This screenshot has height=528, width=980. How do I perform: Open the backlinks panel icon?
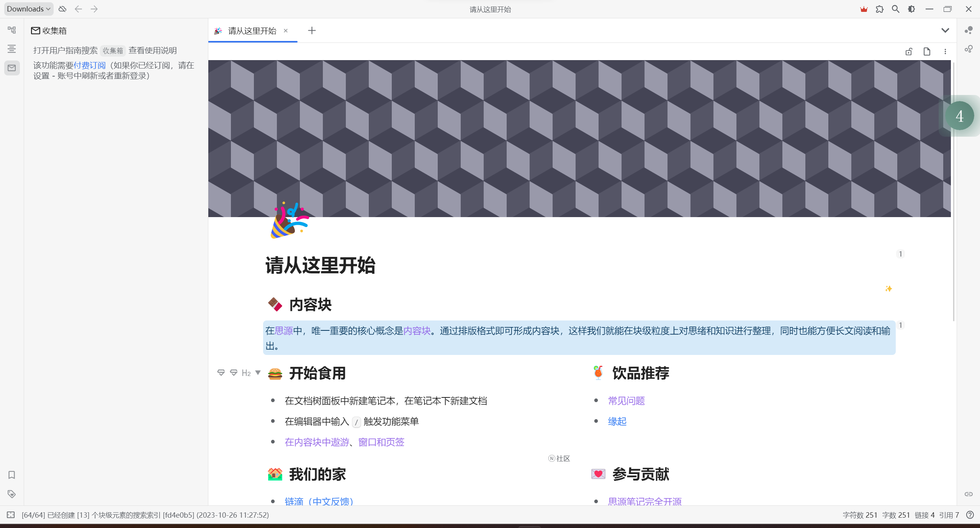click(x=968, y=494)
